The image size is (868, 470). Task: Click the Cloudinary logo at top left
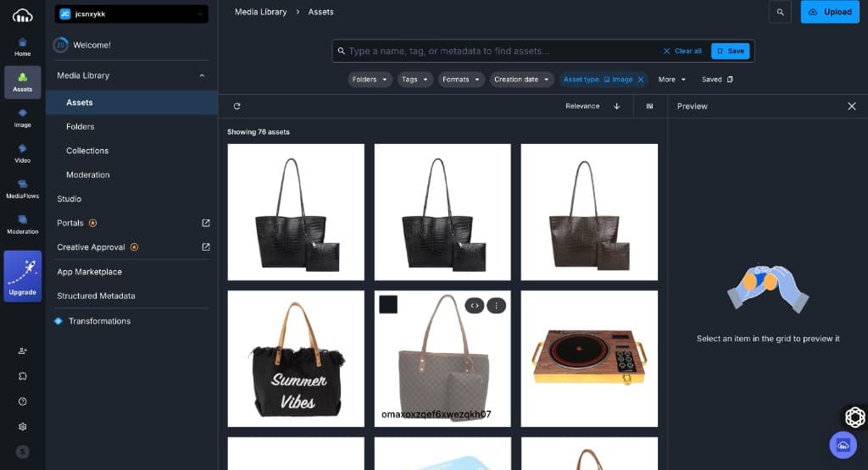point(23,15)
